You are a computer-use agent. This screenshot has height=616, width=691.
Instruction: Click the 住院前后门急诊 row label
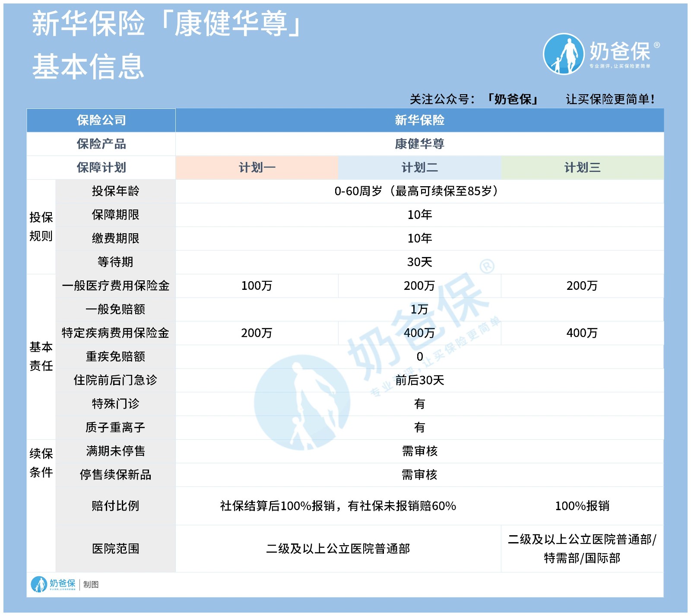tap(115, 381)
